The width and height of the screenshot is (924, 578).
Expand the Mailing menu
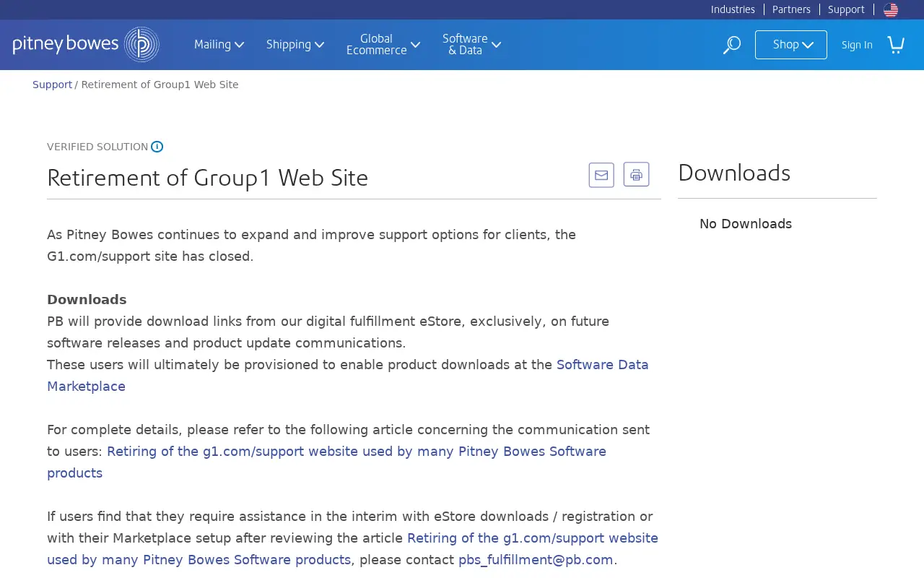point(219,45)
